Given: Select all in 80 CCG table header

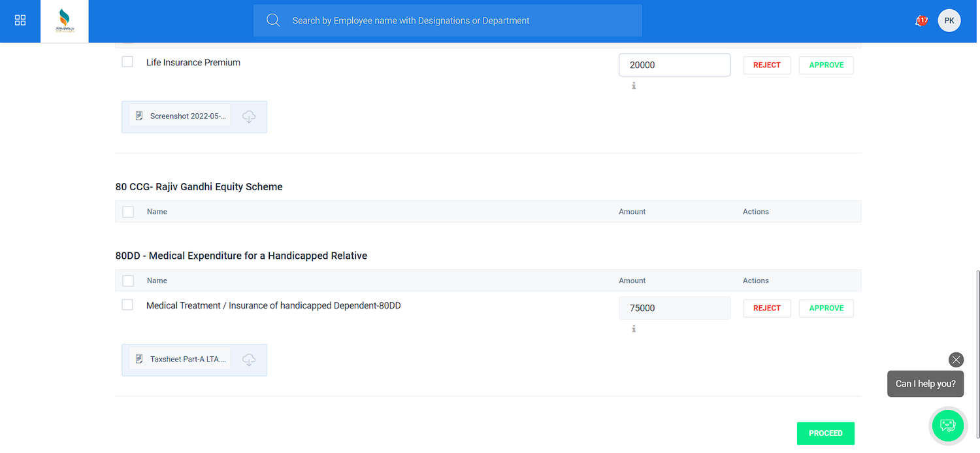Looking at the screenshot, I should 128,212.
